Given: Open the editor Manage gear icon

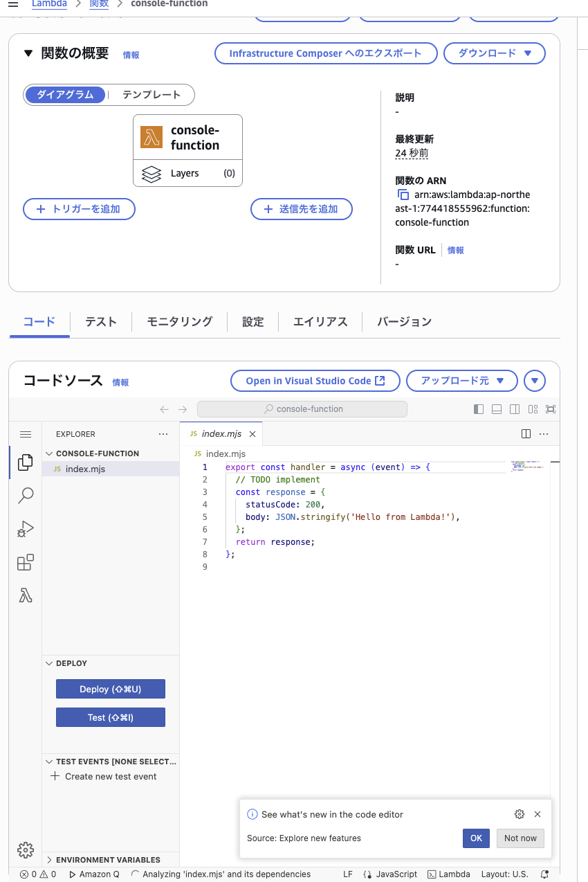Looking at the screenshot, I should coord(26,849).
